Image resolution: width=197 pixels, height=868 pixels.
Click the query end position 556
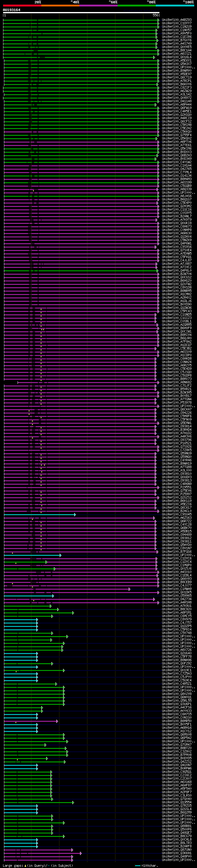tap(155, 15)
